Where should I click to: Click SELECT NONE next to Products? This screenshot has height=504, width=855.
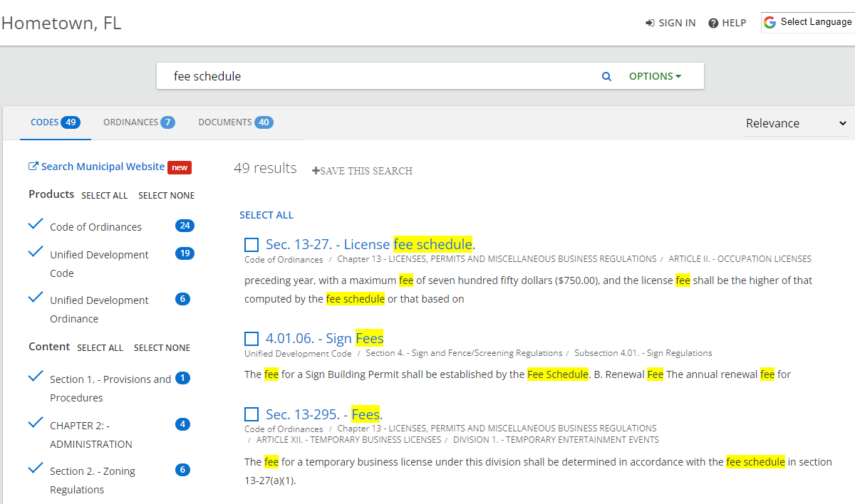click(x=166, y=196)
